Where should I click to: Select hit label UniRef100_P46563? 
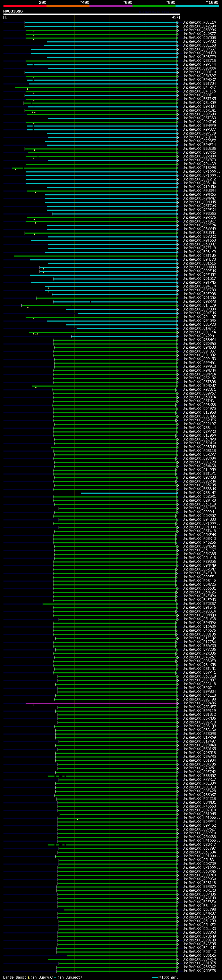pos(199,806)
